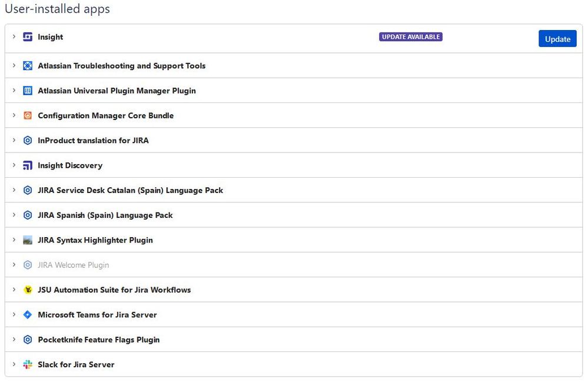588x382 pixels.
Task: Click the JIRA Spanish Language Pack icon
Action: pos(28,215)
